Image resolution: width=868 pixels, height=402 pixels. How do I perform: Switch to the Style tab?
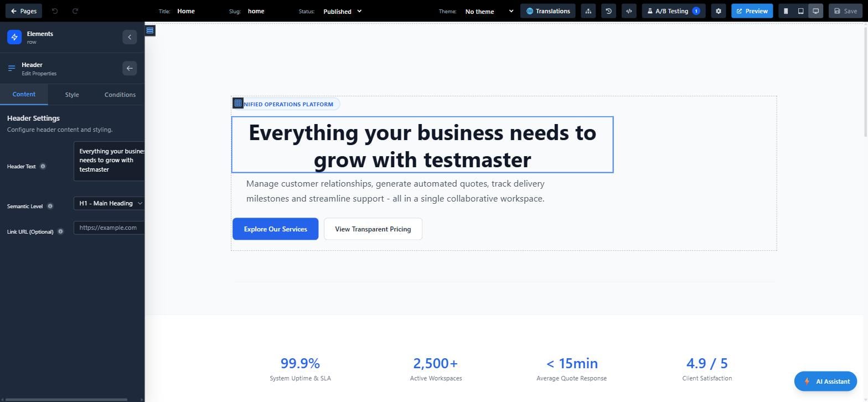72,95
